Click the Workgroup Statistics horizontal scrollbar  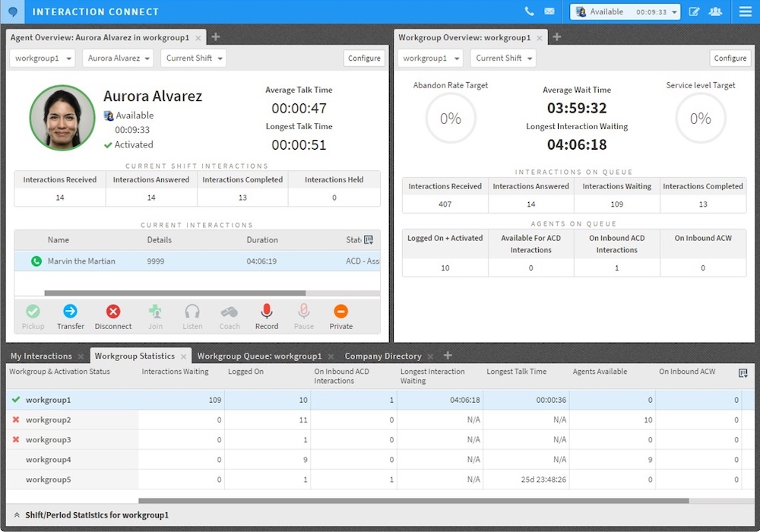413,501
